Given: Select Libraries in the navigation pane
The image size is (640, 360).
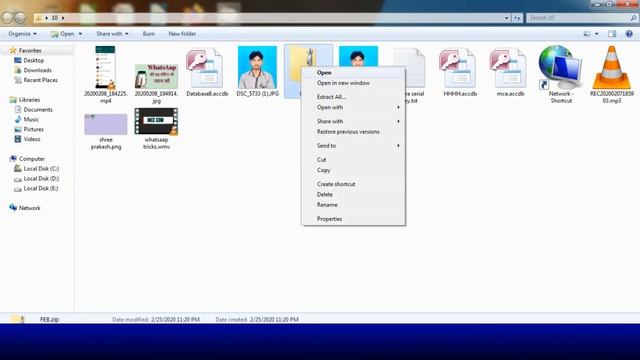Looking at the screenshot, I should tap(29, 100).
